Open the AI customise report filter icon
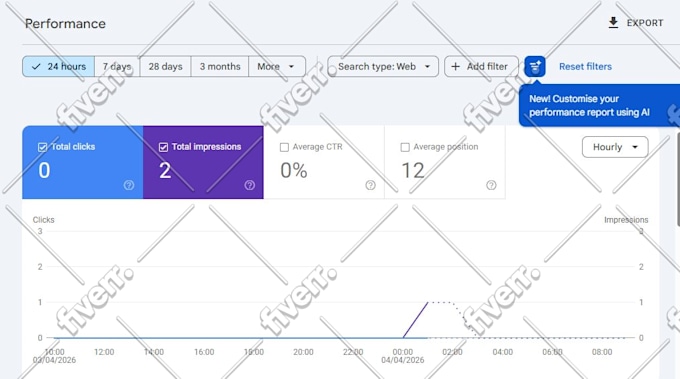Viewport: 680px width, 379px height. 535,66
